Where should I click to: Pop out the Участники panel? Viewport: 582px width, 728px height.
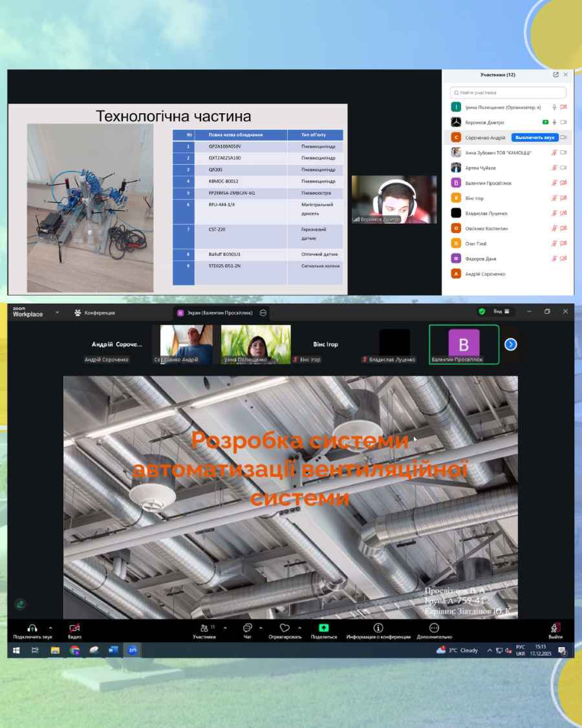pos(555,75)
